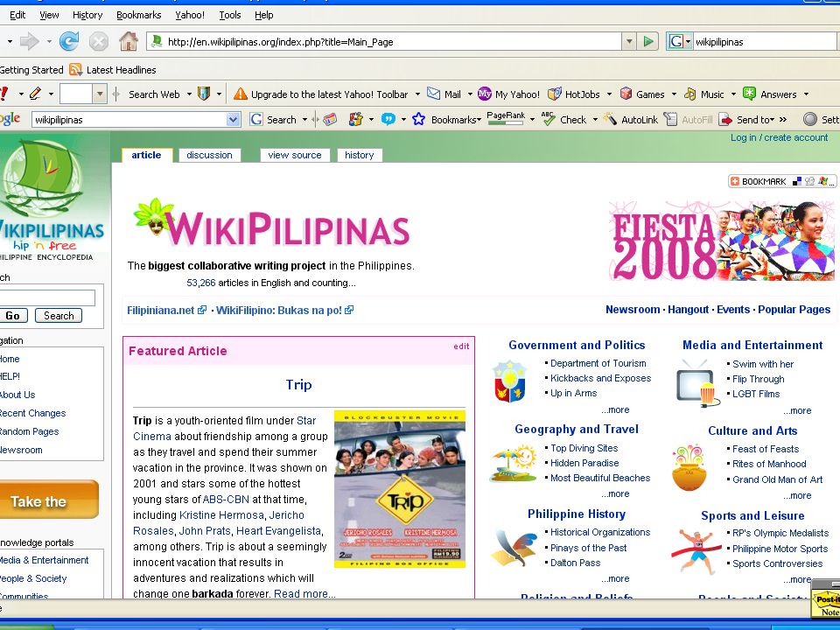The width and height of the screenshot is (840, 630).
Task: Click the Government and Politics shield icon
Action: click(509, 381)
